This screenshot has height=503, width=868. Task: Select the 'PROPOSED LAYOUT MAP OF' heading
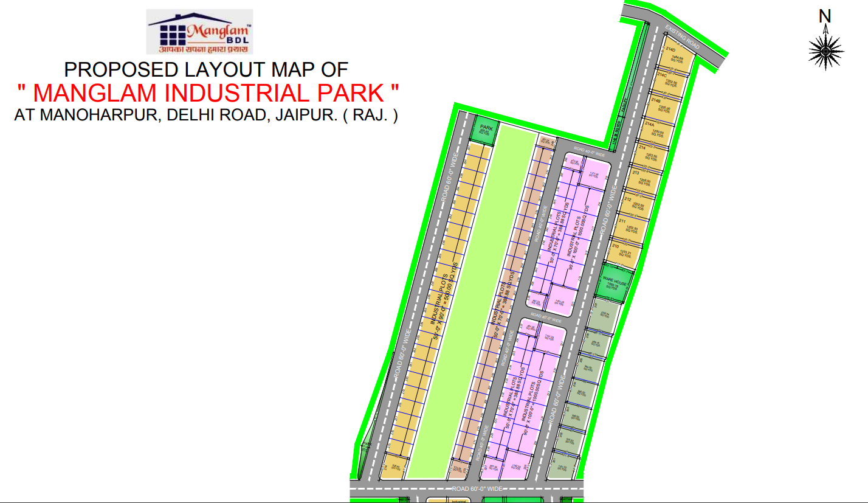[x=206, y=69]
